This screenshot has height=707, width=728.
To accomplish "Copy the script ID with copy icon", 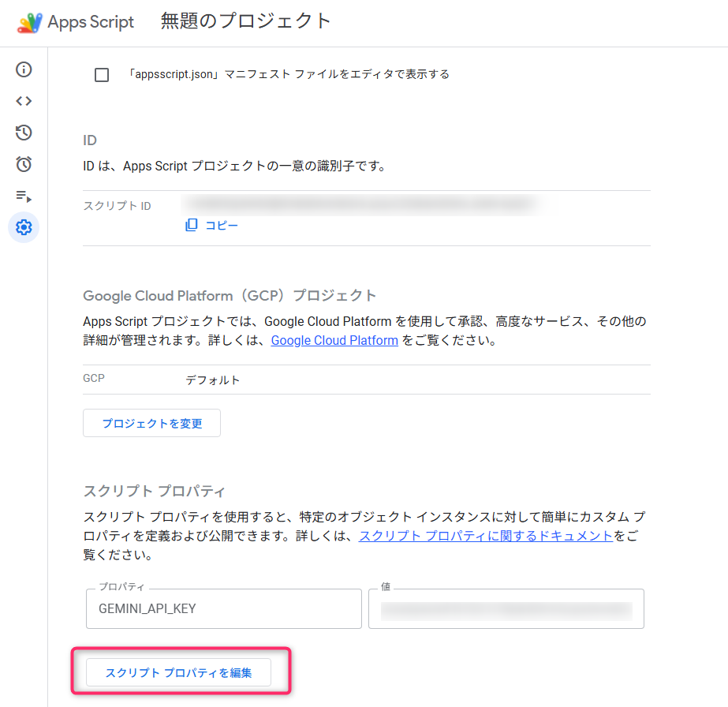I will (x=211, y=225).
